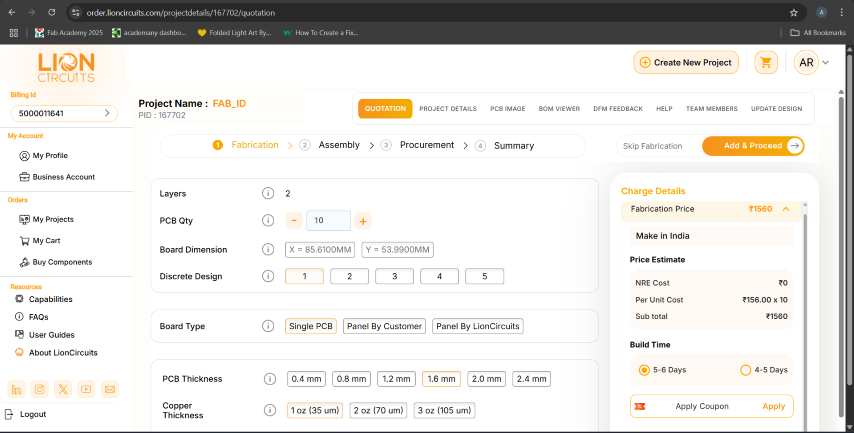854x433 pixels.
Task: Increase PCB quantity with plus button
Action: click(x=363, y=221)
